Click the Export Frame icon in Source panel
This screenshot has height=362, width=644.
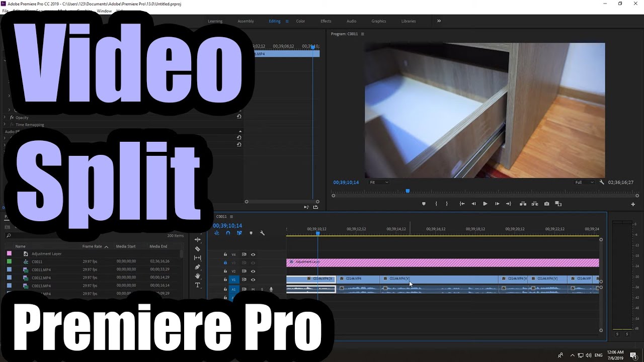(315, 207)
